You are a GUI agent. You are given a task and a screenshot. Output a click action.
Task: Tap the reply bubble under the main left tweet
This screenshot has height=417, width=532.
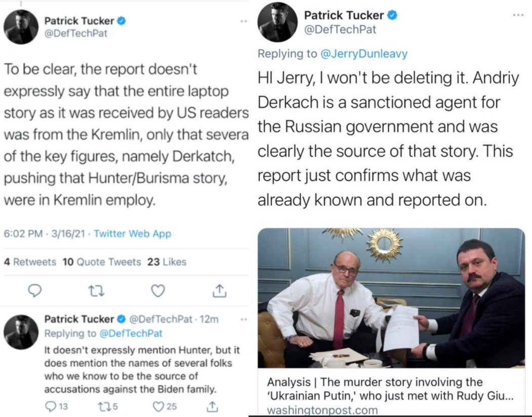[34, 290]
